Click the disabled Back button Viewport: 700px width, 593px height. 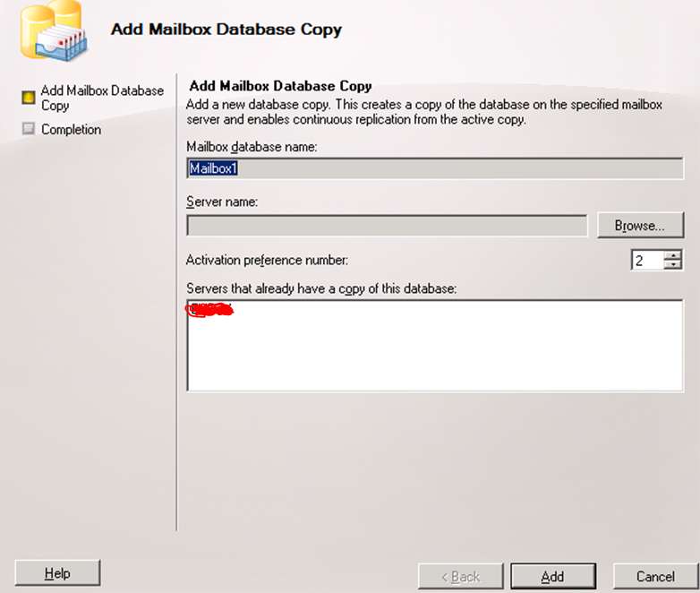point(461,576)
